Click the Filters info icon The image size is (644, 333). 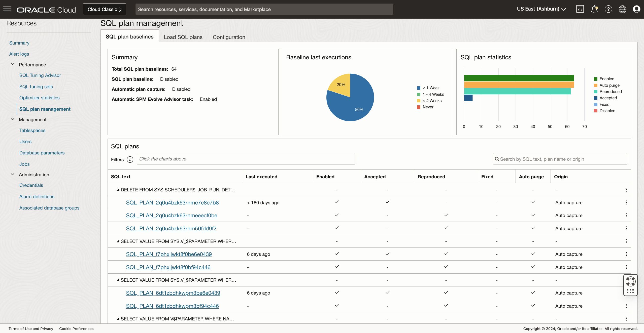tap(130, 159)
